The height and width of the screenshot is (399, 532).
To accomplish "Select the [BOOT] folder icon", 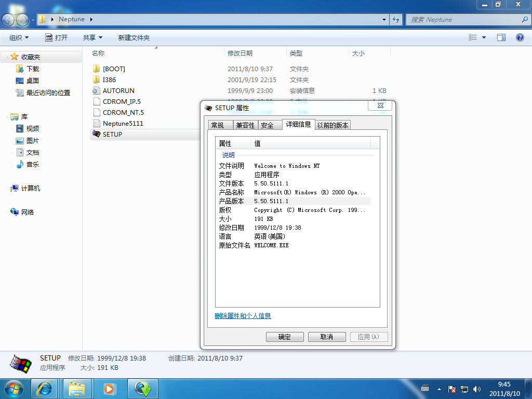I will pos(96,69).
